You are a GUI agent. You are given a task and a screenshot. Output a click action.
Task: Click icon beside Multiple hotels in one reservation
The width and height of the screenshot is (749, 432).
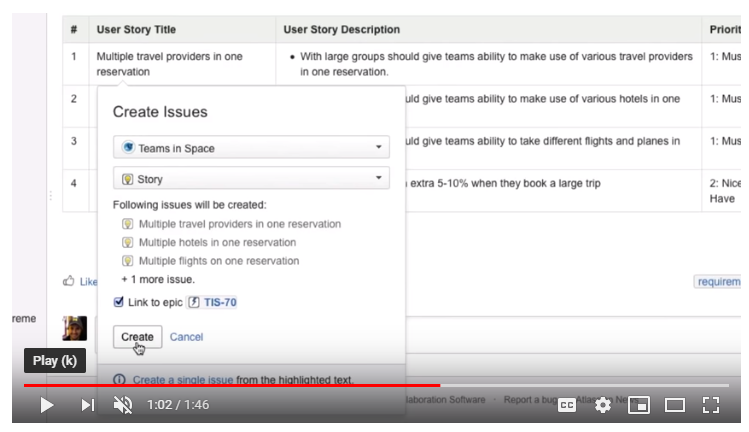[x=128, y=242]
